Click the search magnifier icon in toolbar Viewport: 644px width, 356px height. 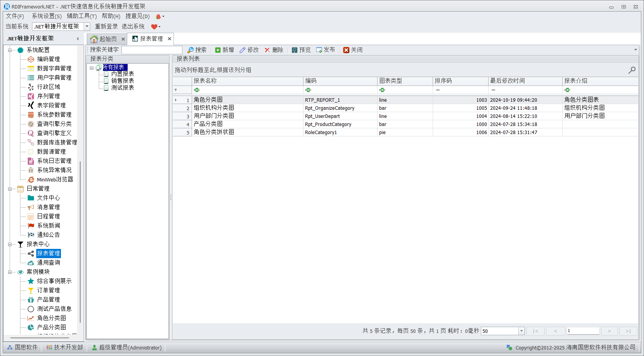(x=191, y=50)
